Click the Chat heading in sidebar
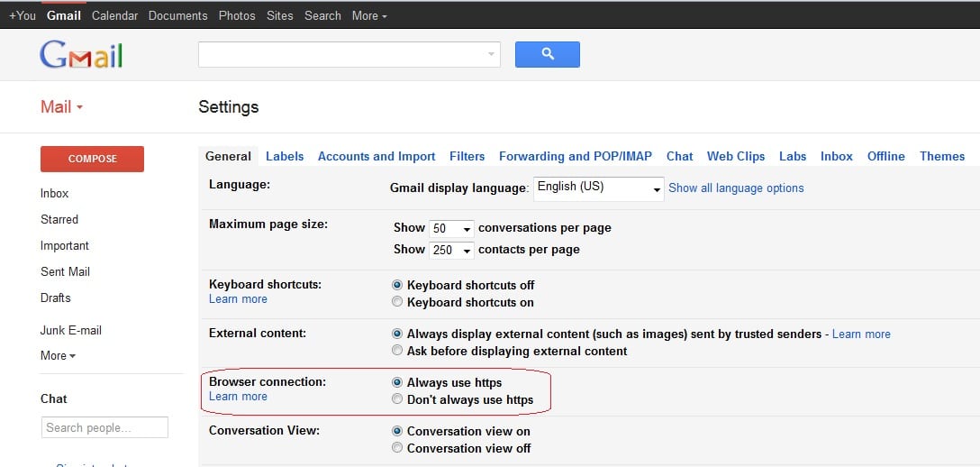Viewport: 980px width, 467px height. click(x=54, y=398)
